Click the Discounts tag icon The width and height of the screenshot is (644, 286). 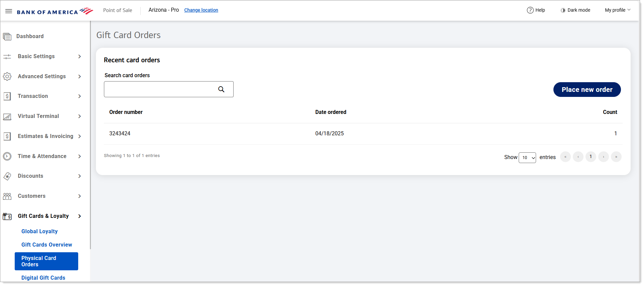(7, 176)
